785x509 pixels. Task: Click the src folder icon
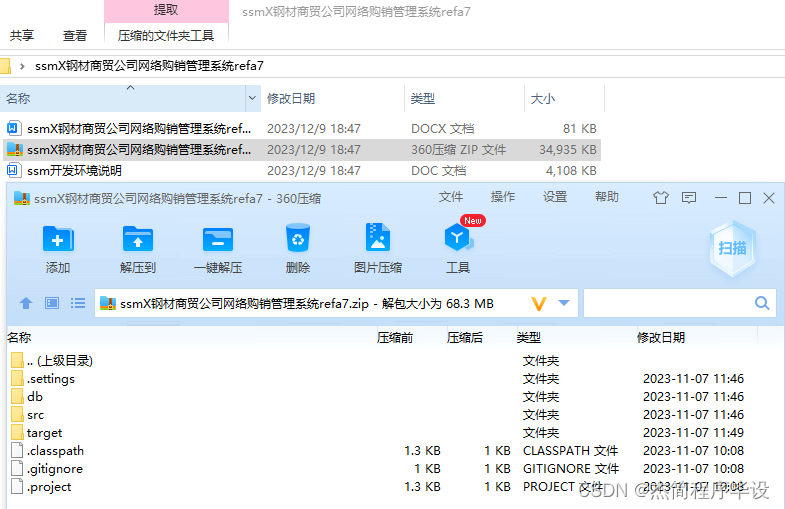(17, 414)
